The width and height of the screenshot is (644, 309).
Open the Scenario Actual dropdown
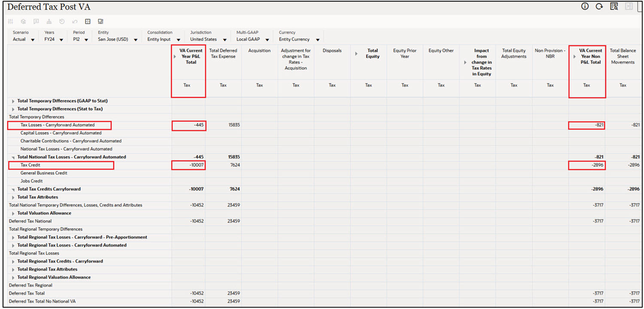(33, 40)
